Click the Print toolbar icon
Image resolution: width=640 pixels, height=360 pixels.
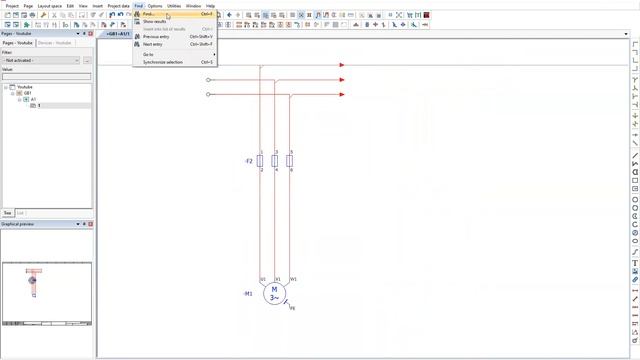32,15
